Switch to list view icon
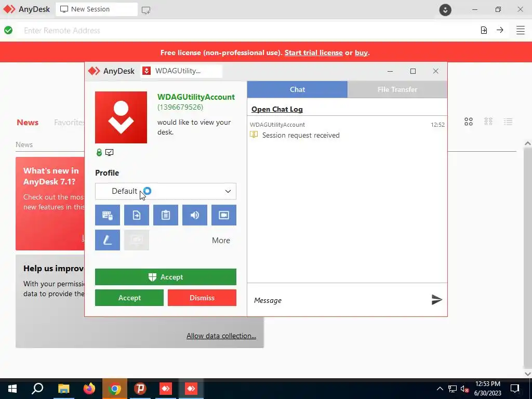This screenshot has width=532, height=399. point(508,122)
